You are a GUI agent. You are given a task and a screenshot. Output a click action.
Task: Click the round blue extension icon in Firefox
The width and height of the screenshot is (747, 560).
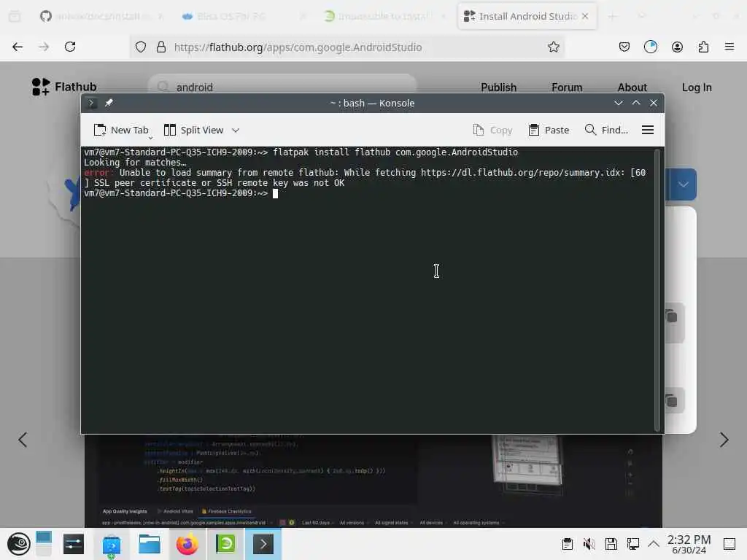click(x=650, y=47)
